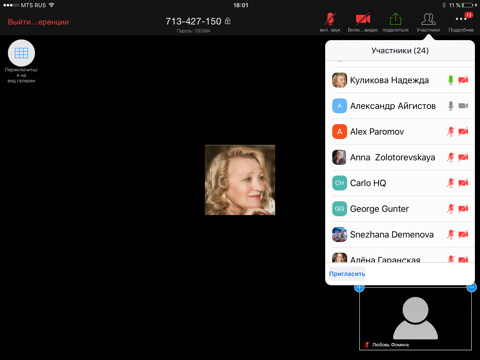Viewport: 480px width, 360px height.
Task: Tap Snezhana Demenova's disabled camera icon
Action: 463,235
